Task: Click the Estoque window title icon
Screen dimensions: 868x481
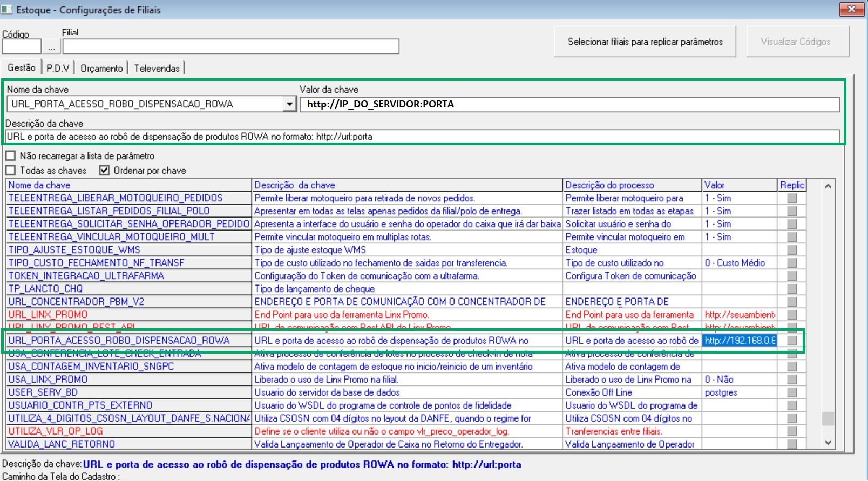Action: coord(7,9)
